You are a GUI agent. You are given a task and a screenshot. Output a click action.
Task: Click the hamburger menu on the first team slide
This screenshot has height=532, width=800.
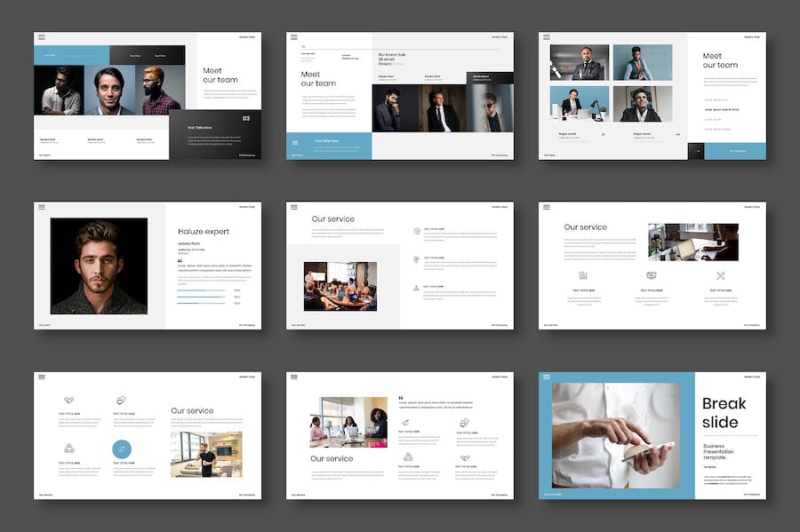pyautogui.click(x=42, y=36)
